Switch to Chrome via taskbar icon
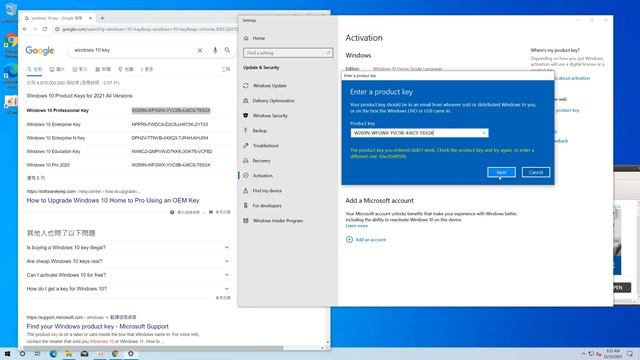The width and height of the screenshot is (640, 360). pyautogui.click(x=116, y=354)
